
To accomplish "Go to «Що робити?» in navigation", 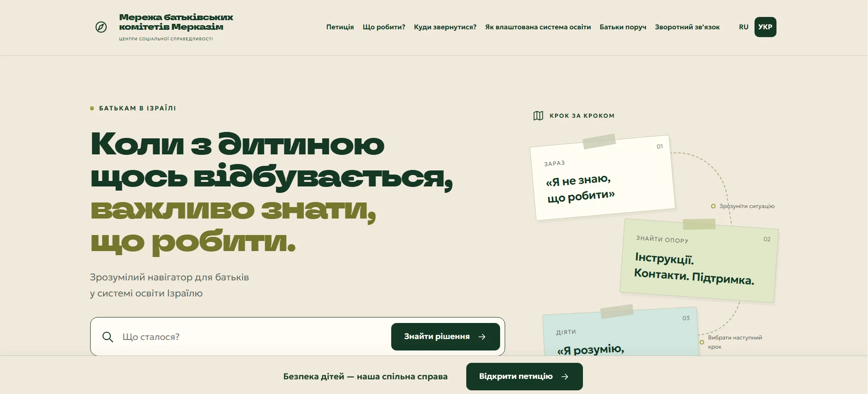I will point(384,27).
